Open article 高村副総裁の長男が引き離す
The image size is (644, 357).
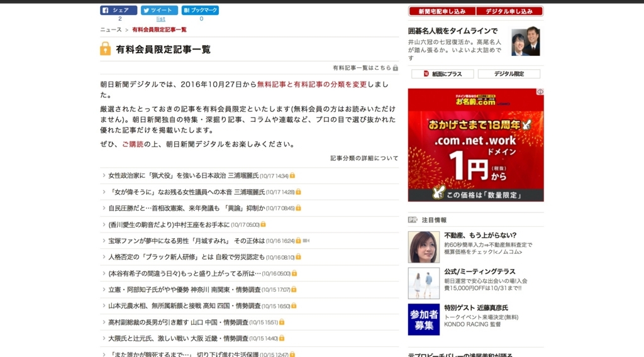click(178, 322)
